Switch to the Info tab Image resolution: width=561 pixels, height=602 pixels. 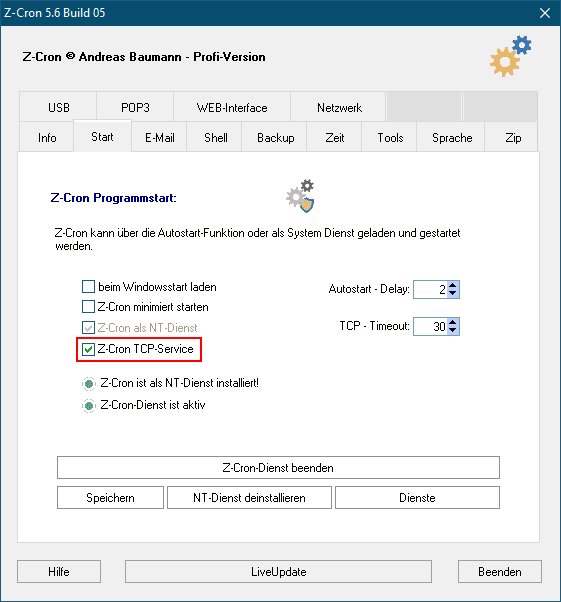(47, 137)
